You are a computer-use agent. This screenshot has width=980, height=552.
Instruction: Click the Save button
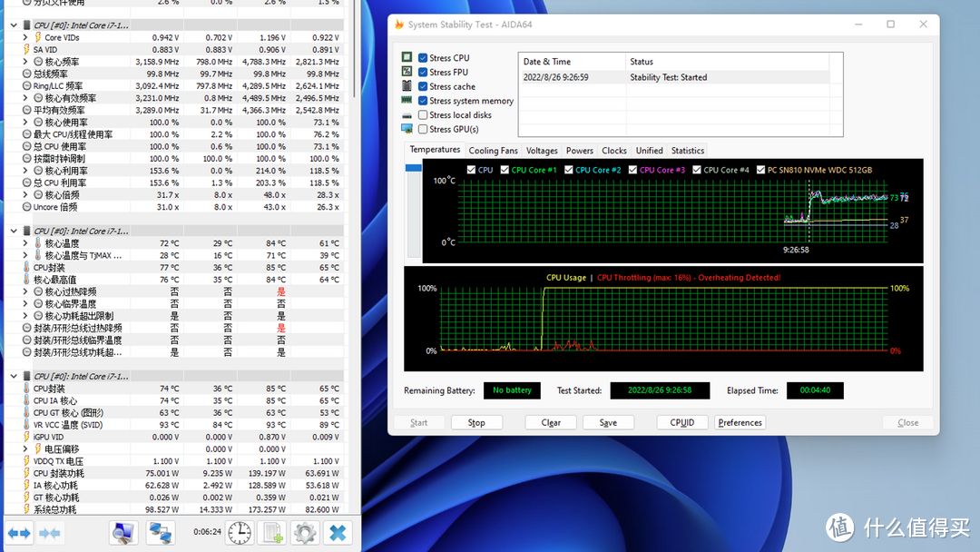click(608, 422)
